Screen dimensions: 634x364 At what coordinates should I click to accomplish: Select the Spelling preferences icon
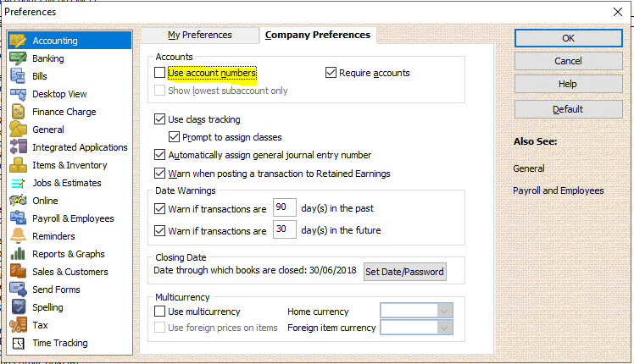pyautogui.click(x=18, y=307)
